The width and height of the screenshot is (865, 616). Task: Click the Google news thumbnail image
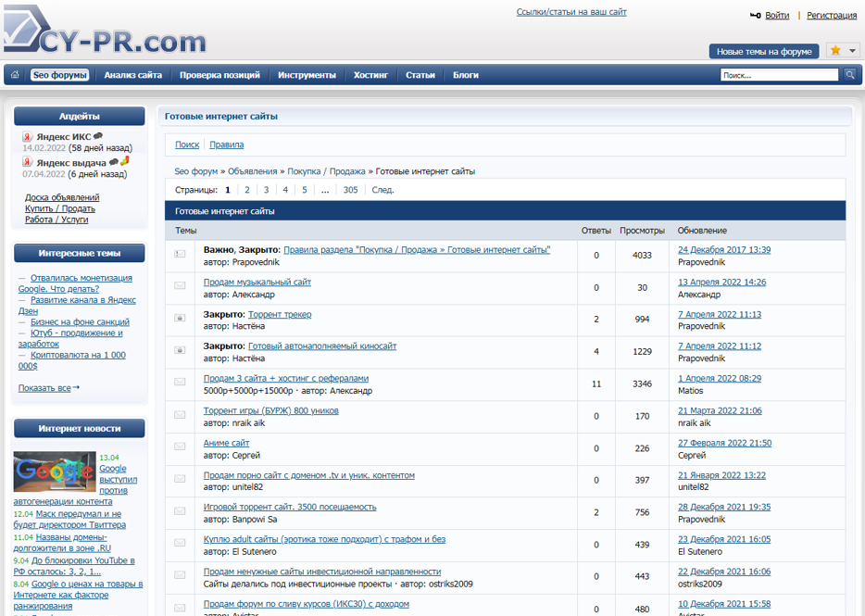(x=55, y=471)
